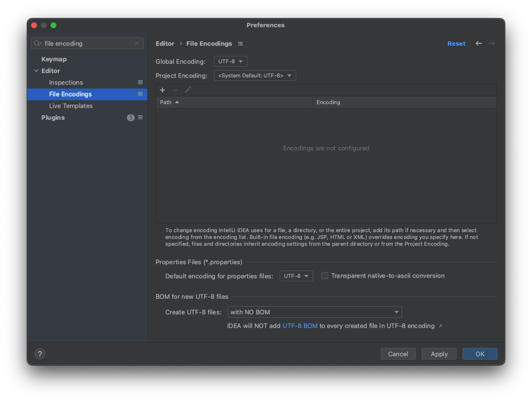Open the Project Encoding dropdown
Viewport: 532px width, 401px height.
(x=255, y=75)
